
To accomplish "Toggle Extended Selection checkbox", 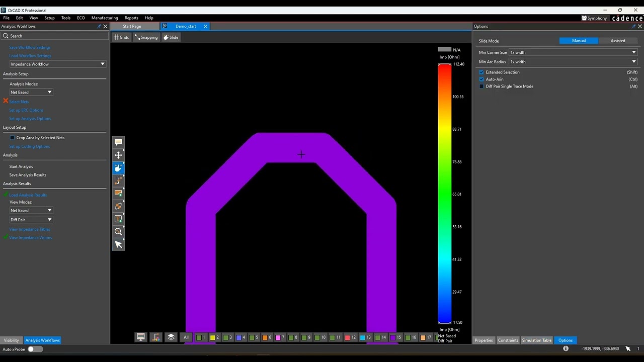I will point(481,72).
